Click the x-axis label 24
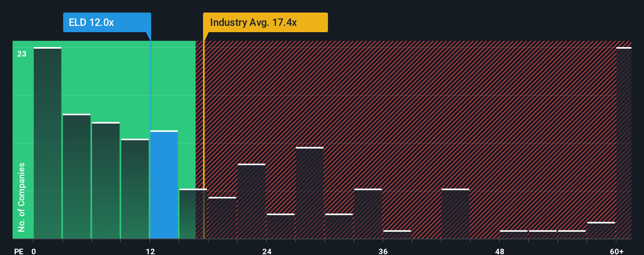 267,251
